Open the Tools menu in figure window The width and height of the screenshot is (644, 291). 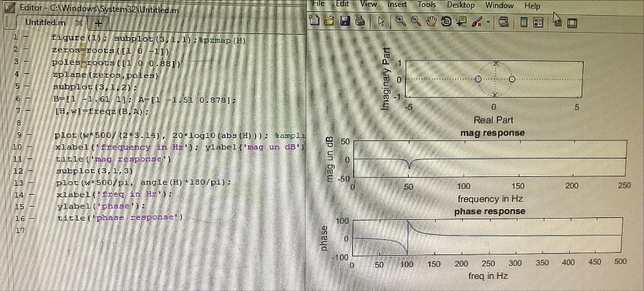[427, 5]
